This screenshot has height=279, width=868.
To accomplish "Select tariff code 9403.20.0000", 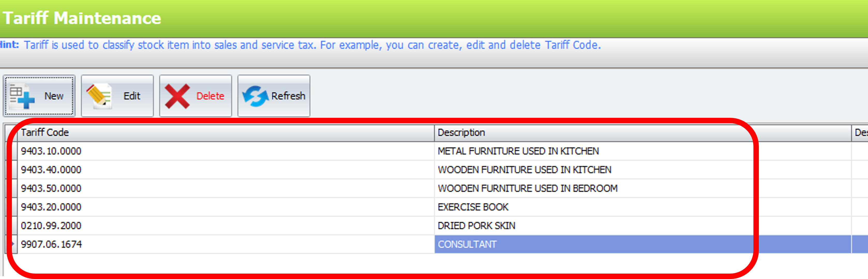I will (x=51, y=207).
